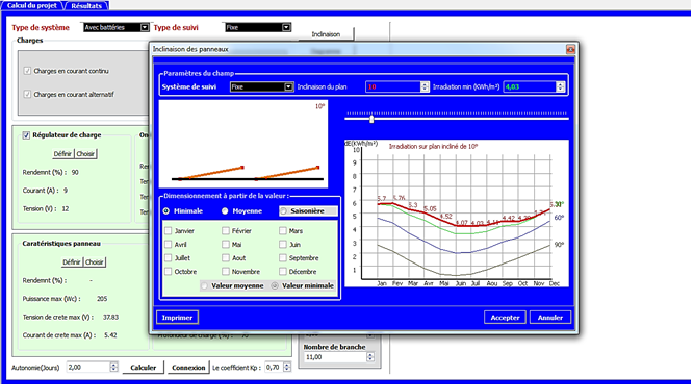Image resolution: width=691 pixels, height=384 pixels.
Task: Click the Connexion button
Action: [189, 368]
